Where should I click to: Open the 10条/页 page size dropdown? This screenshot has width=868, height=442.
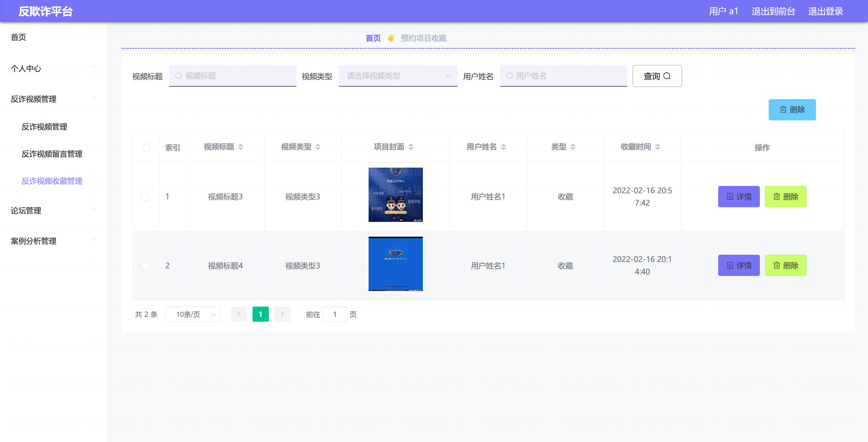193,314
